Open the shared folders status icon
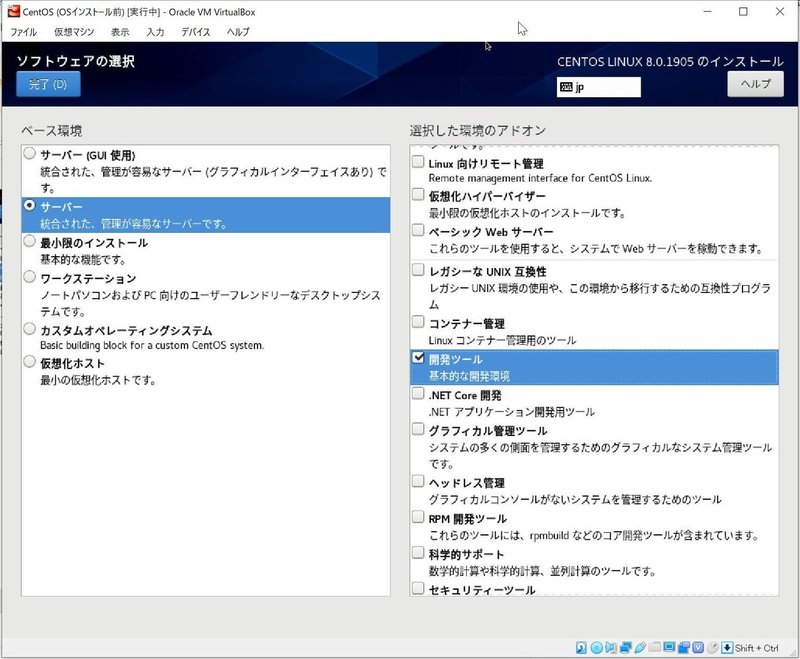This screenshot has width=800, height=659. coord(655,648)
